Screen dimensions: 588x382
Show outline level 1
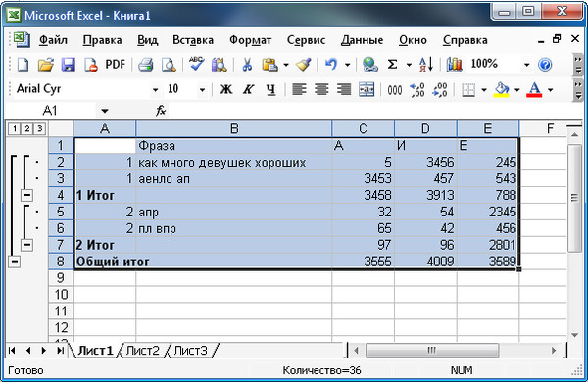(15, 129)
